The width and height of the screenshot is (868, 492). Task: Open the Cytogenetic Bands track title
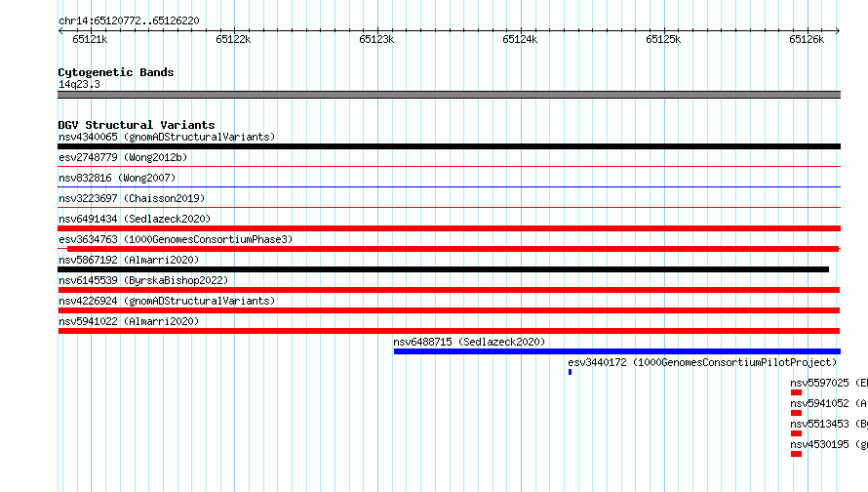coord(116,72)
